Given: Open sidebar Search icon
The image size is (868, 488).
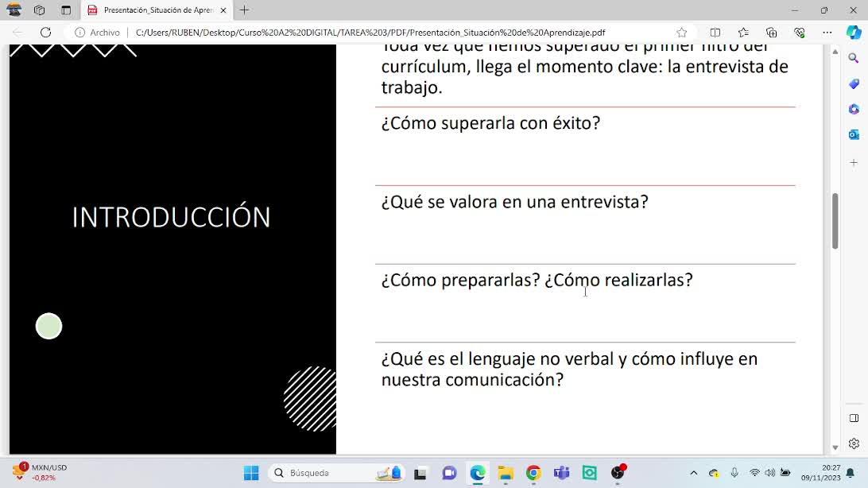Looking at the screenshot, I should coord(854,58).
